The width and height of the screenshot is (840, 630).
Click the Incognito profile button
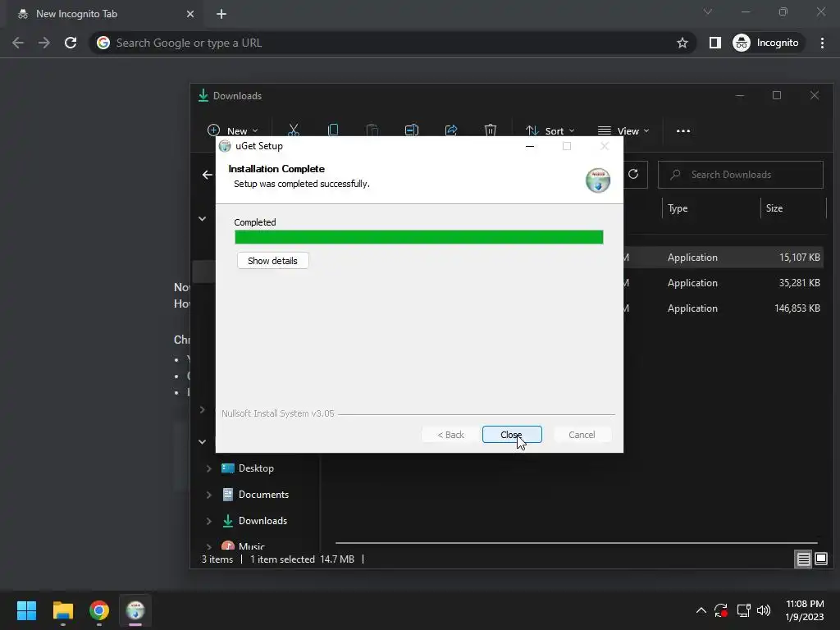pos(766,43)
